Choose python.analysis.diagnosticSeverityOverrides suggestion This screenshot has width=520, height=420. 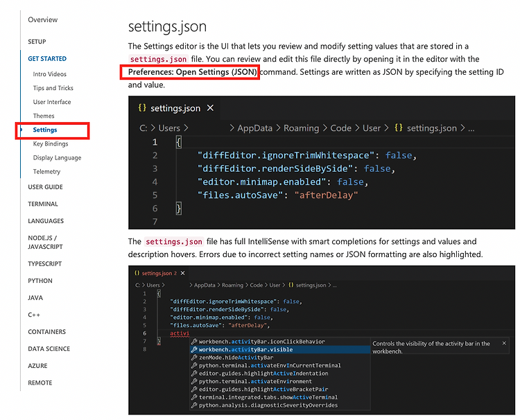(279, 405)
